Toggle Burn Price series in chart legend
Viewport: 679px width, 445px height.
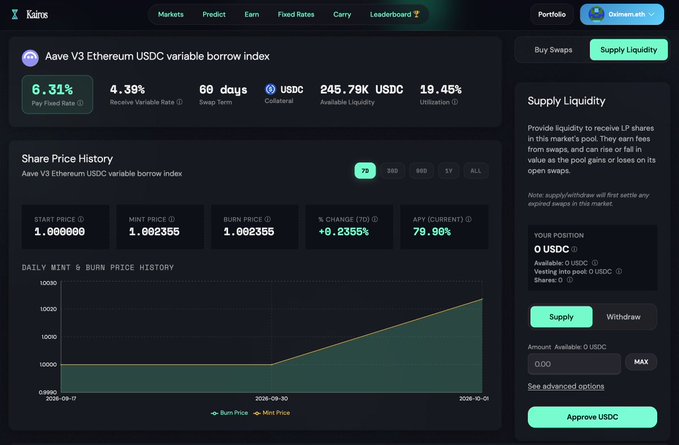coord(230,413)
